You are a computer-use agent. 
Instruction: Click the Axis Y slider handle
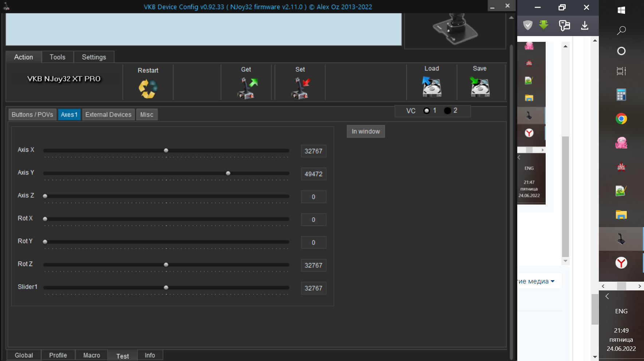[228, 173]
